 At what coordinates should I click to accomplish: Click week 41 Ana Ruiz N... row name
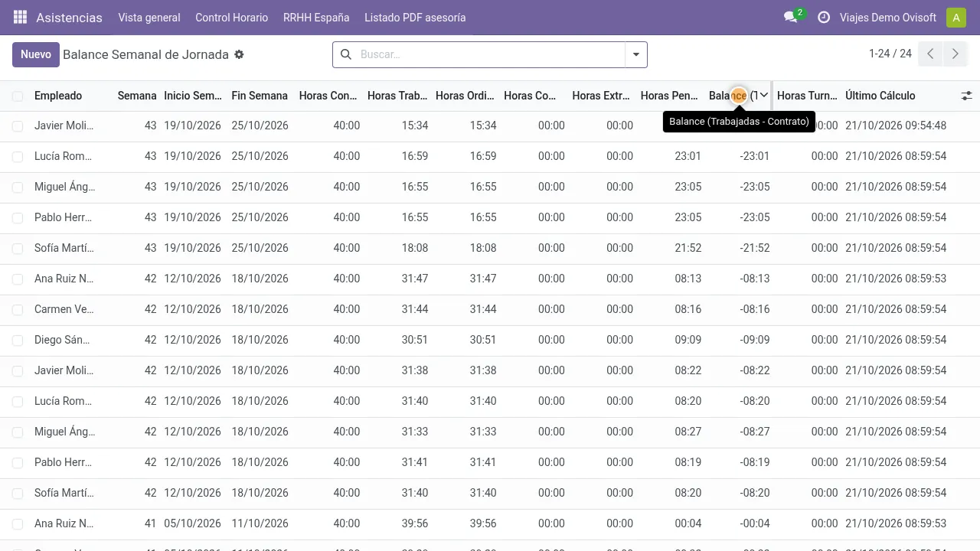click(x=64, y=523)
